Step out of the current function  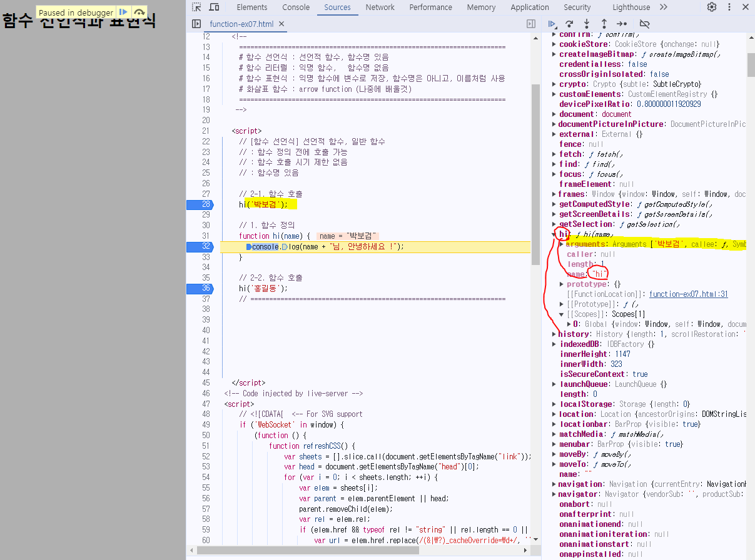(x=604, y=24)
